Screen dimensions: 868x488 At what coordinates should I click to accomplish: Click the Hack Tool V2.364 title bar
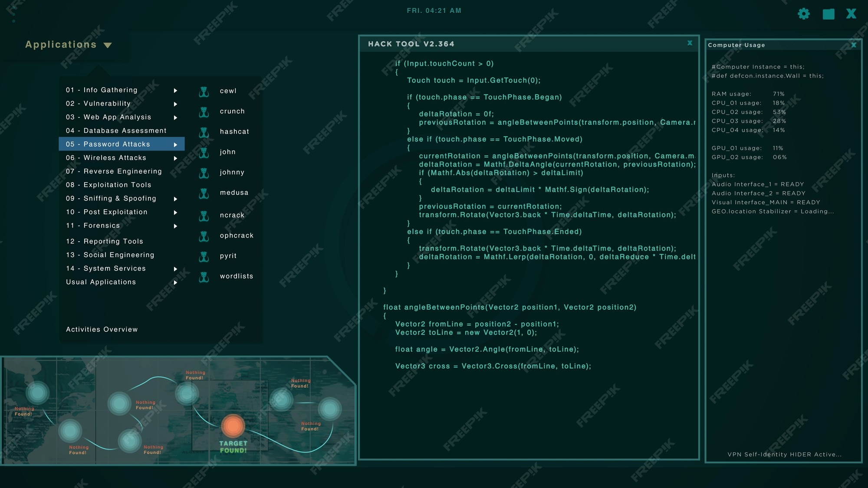(411, 44)
